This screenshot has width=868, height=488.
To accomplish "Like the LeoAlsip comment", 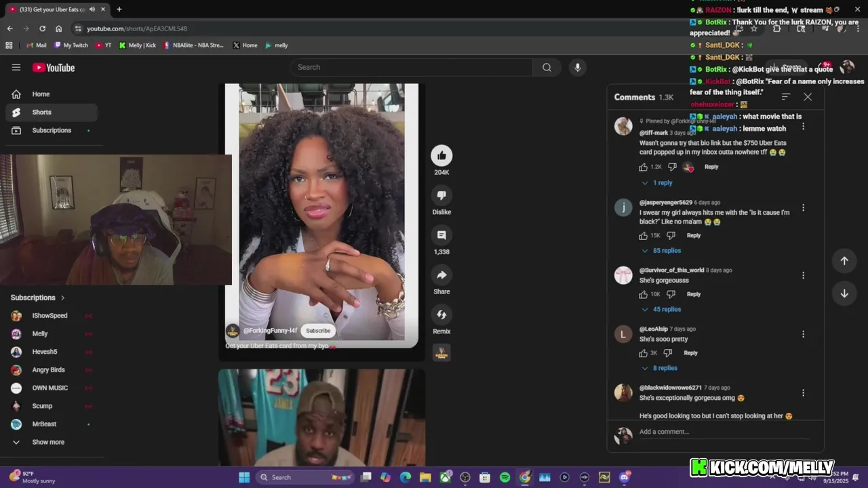I will coord(643,352).
